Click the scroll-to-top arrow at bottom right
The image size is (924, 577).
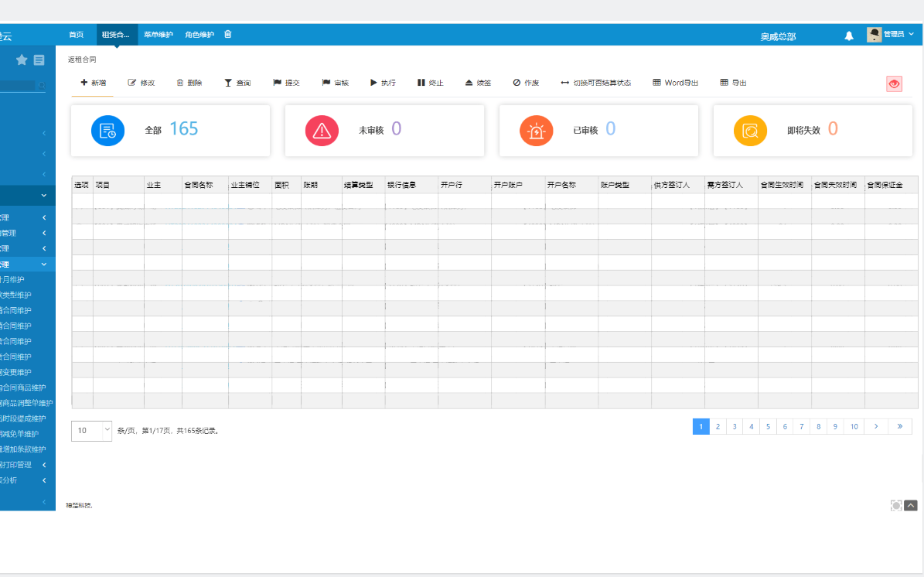[x=911, y=505]
